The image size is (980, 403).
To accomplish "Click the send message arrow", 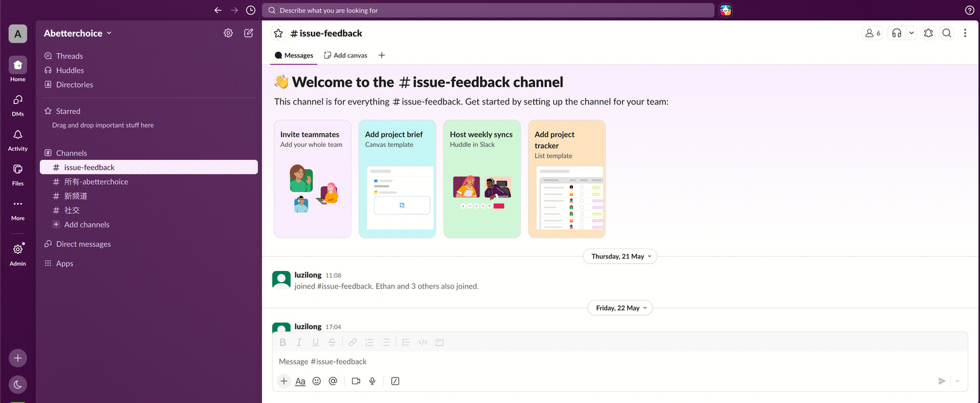I will point(942,381).
